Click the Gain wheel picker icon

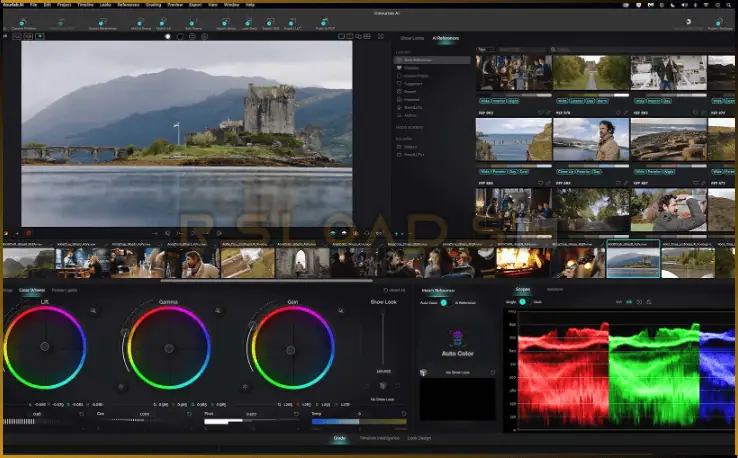(x=341, y=311)
